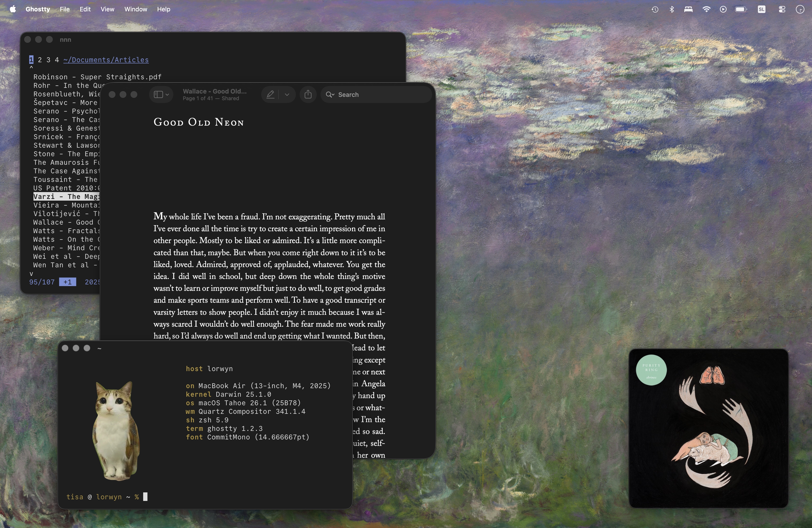812x528 pixels.
Task: Click the Share icon in Preview toolbar
Action: point(308,94)
